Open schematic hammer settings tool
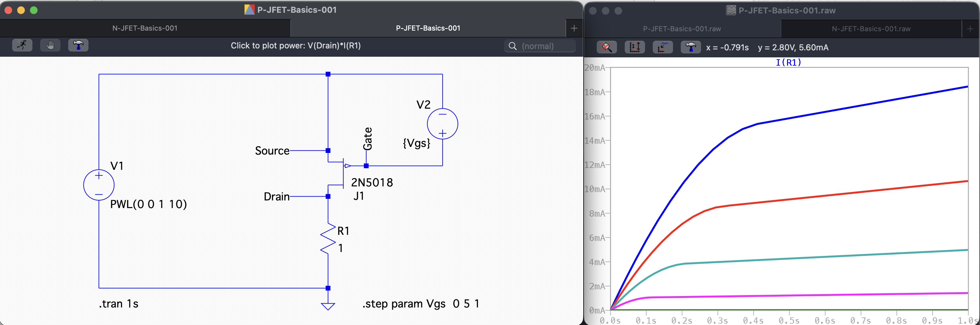Viewport: 980px width, 325px height. [78, 45]
